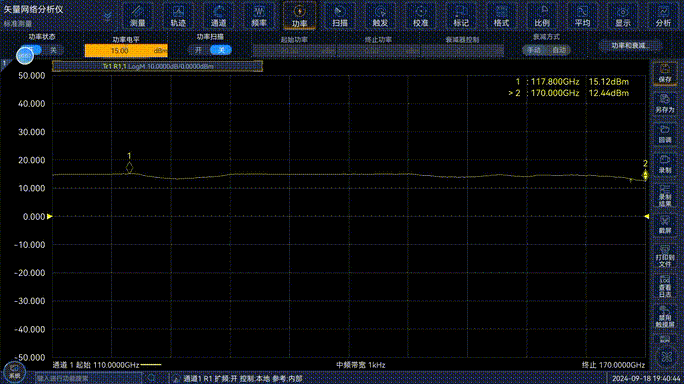
Task: Click the 录制成果 sidebar icon
Action: (x=665, y=195)
